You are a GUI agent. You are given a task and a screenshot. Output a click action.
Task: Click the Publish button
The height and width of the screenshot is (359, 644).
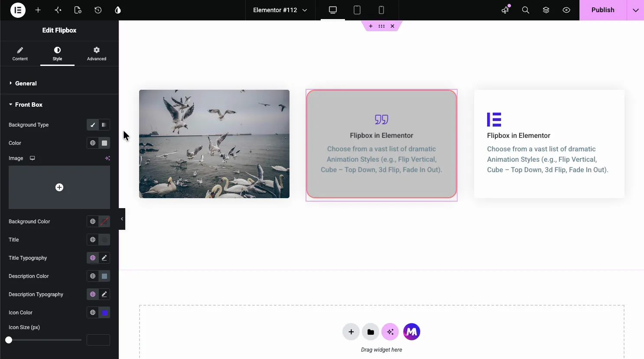tap(603, 10)
